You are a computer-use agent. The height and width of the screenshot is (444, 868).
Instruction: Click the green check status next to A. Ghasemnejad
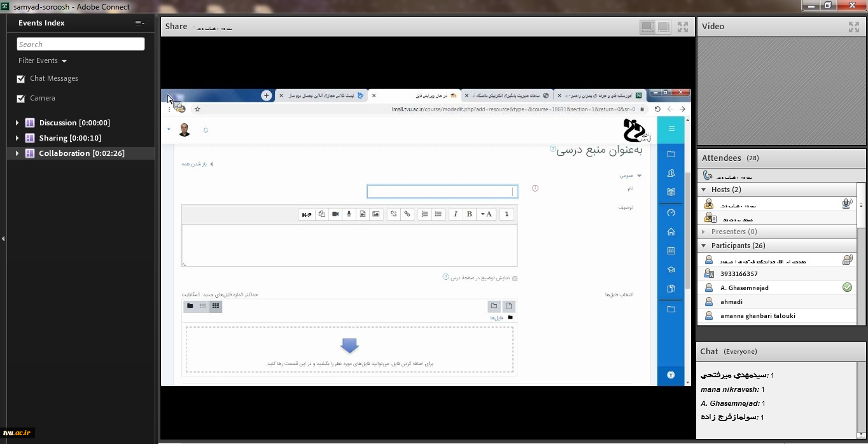(847, 288)
